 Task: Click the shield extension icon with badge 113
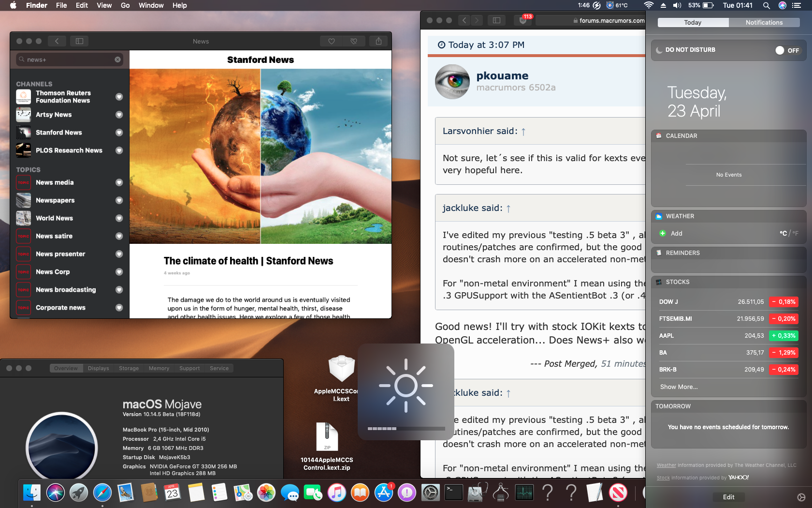(524, 20)
